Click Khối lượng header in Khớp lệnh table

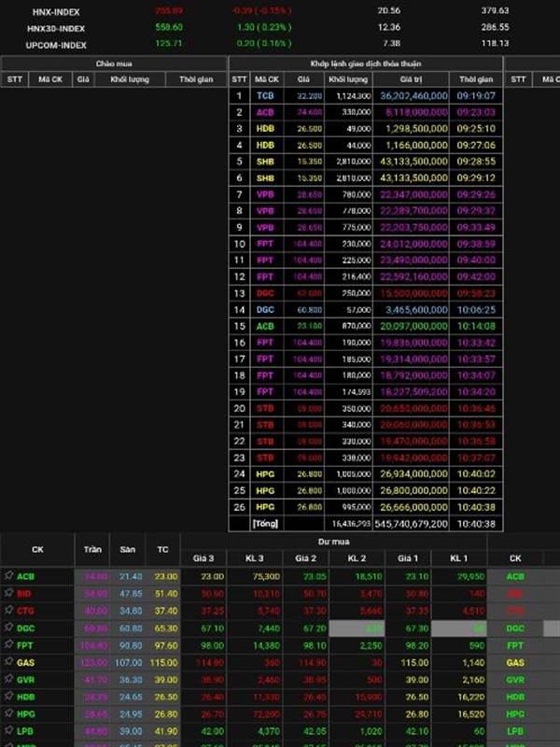click(348, 79)
